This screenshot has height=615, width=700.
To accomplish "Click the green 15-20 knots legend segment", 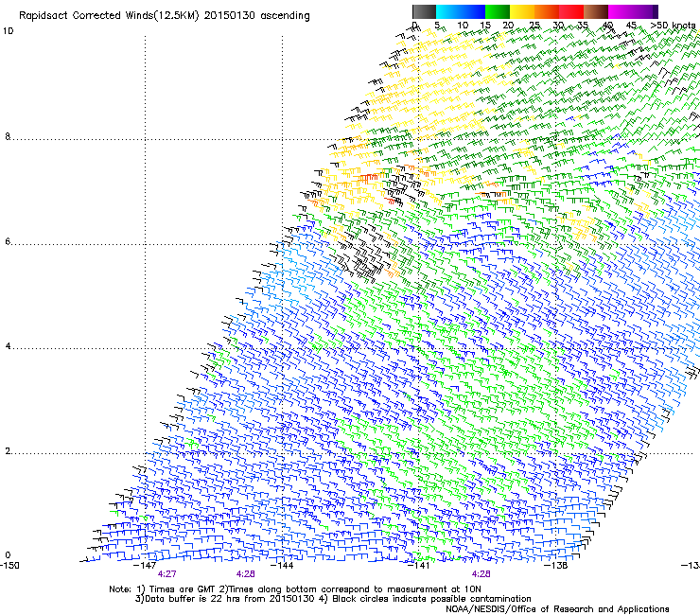I will 498,11.
